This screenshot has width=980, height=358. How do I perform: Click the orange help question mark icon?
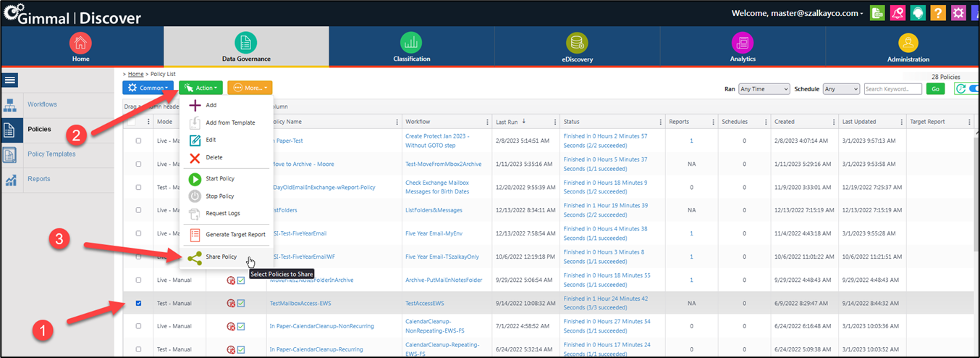pos(937,13)
